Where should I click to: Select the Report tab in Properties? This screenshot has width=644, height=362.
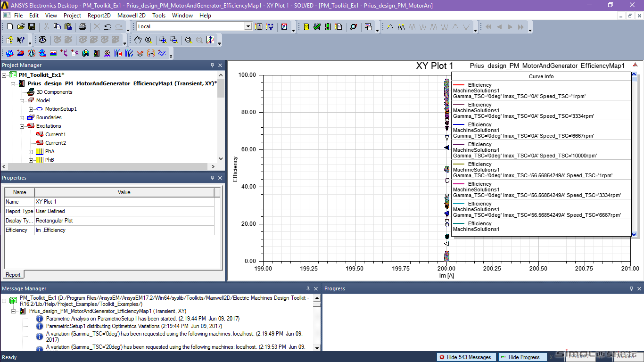click(x=13, y=275)
